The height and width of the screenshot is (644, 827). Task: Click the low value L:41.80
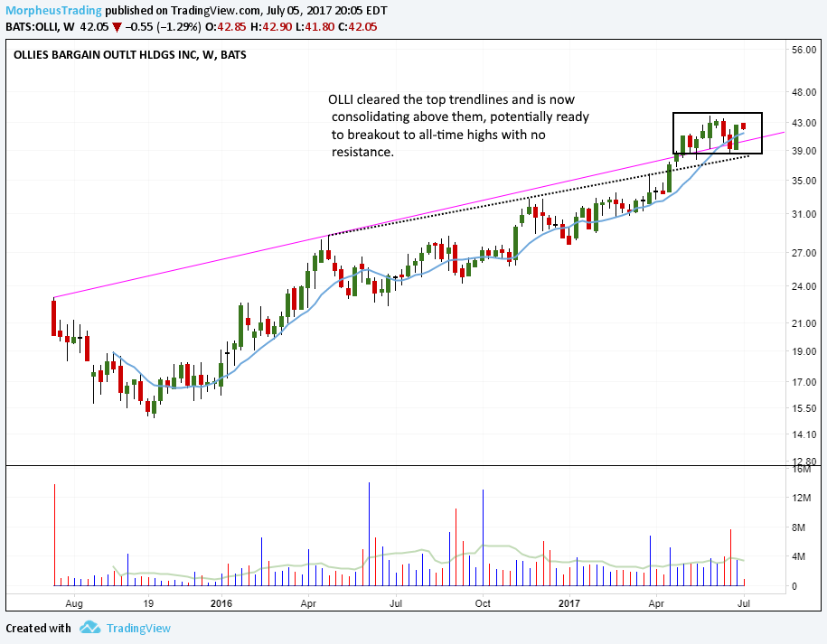(x=315, y=27)
